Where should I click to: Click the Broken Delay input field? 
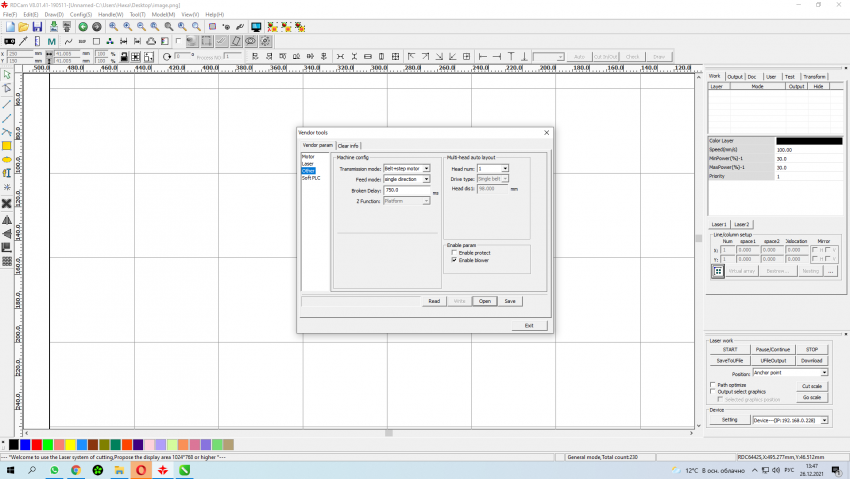(406, 190)
